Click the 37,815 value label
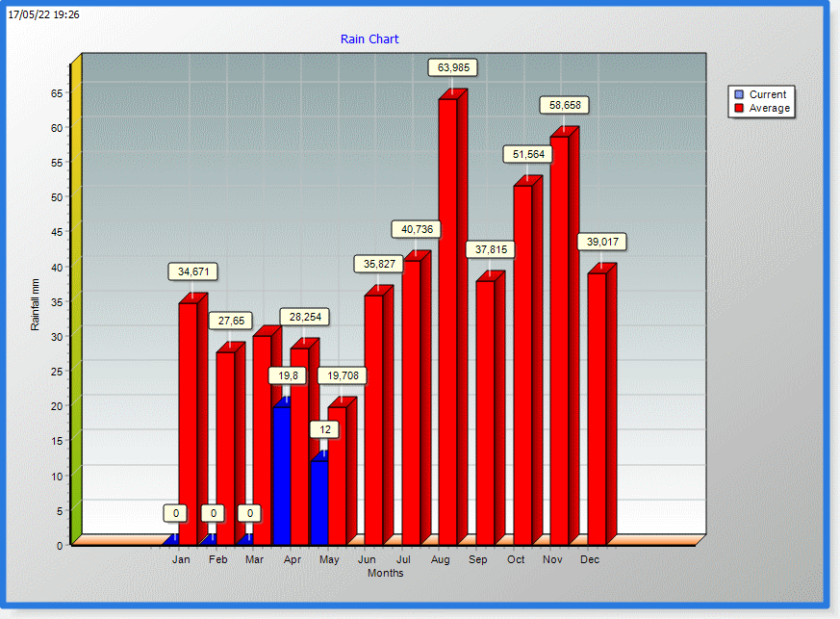Image resolution: width=840 pixels, height=619 pixels. click(491, 249)
